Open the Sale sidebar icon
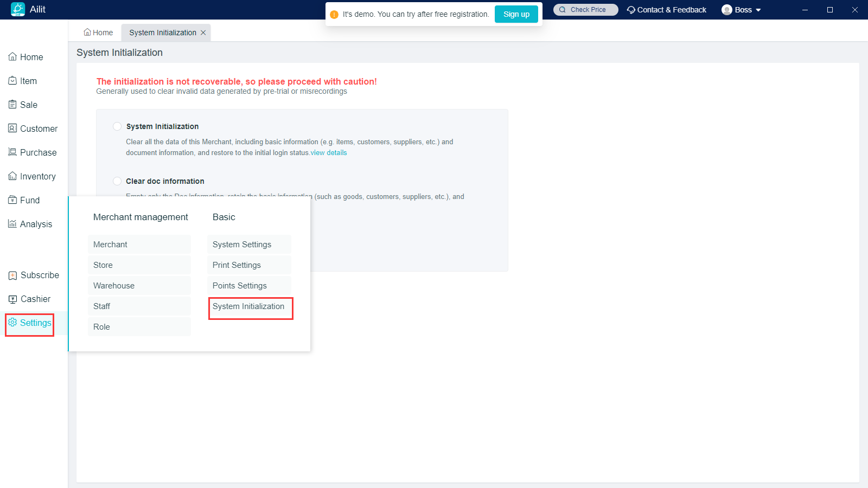 pyautogui.click(x=12, y=105)
